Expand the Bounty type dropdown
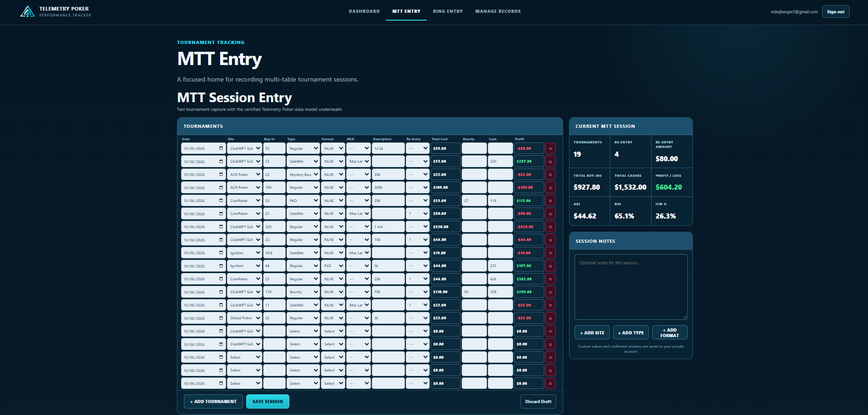Screen dimensions: 868x415 pos(303,292)
